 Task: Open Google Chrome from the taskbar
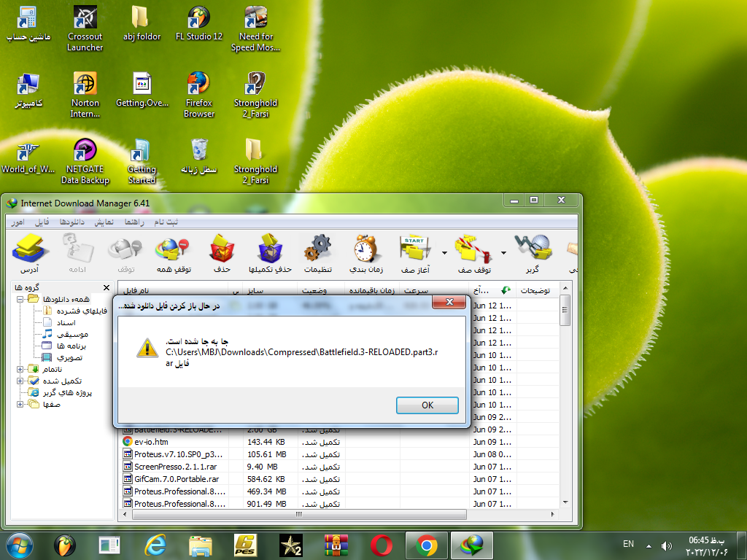click(x=427, y=545)
